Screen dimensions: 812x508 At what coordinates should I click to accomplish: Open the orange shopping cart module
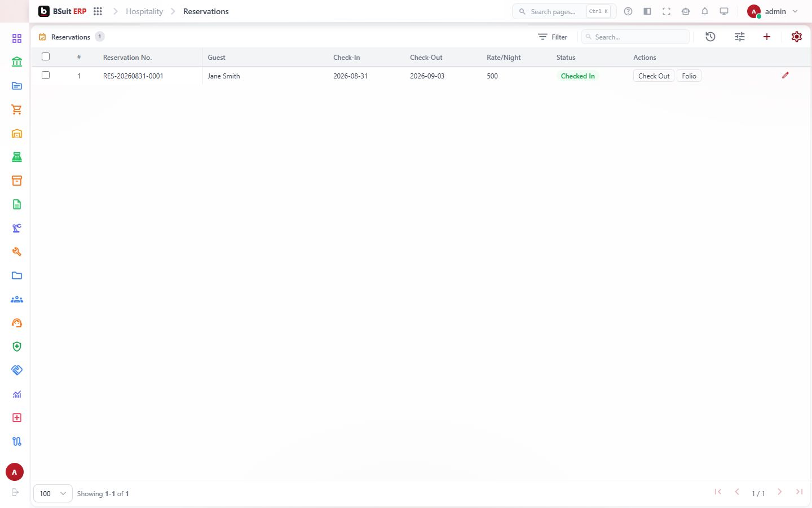(17, 110)
